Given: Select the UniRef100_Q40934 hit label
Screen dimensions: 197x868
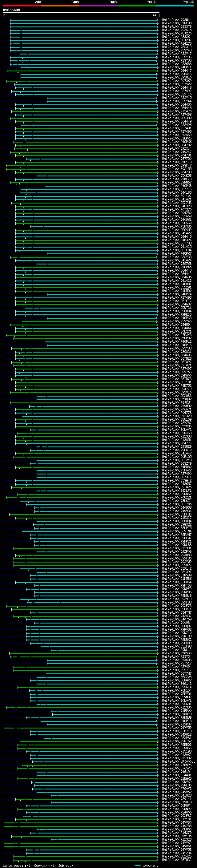Looking at the screenshot, I should 177,511.
